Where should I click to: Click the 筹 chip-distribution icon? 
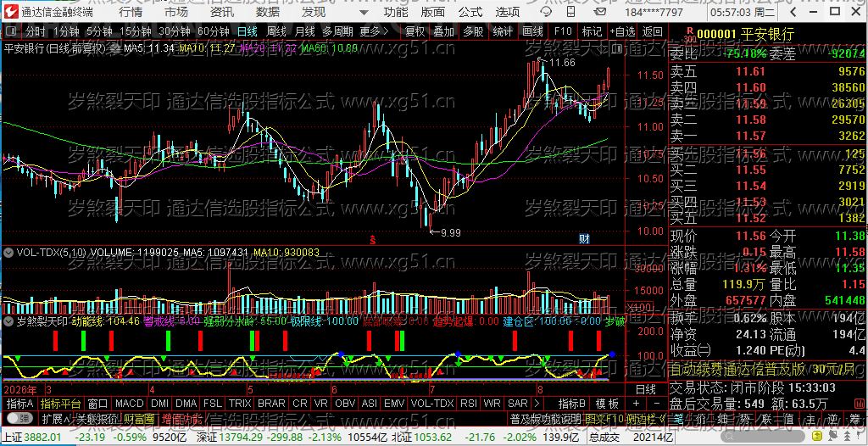click(x=856, y=418)
